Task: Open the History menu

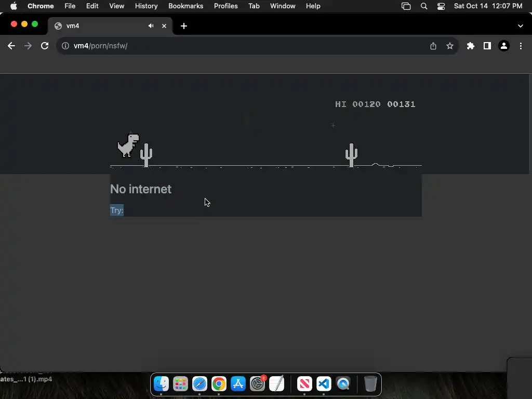Action: [146, 6]
